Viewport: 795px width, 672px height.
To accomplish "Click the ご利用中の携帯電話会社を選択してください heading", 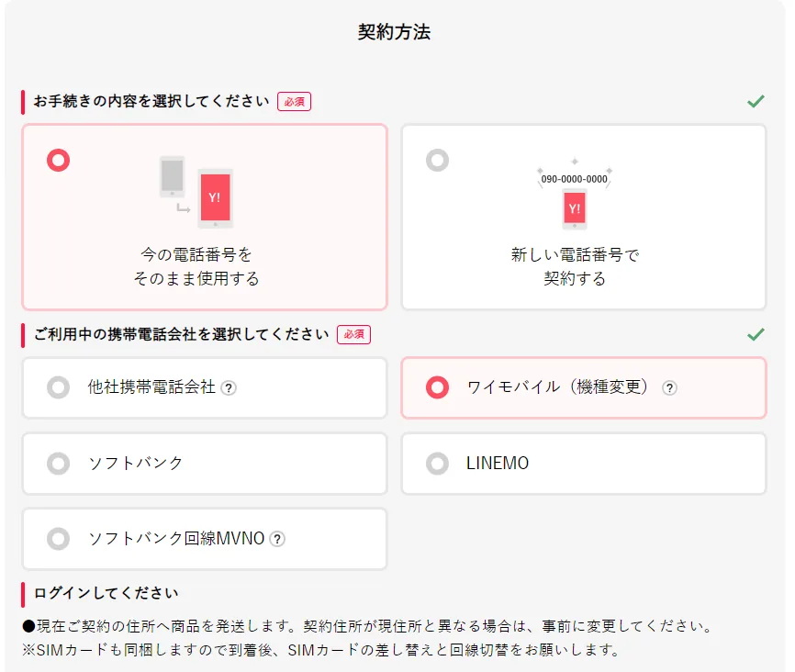I will 181,334.
